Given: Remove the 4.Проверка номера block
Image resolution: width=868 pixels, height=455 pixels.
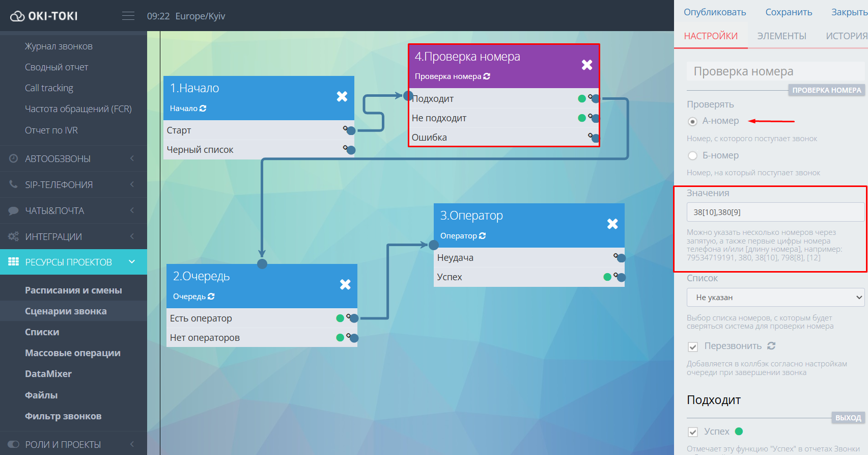Looking at the screenshot, I should click(587, 65).
